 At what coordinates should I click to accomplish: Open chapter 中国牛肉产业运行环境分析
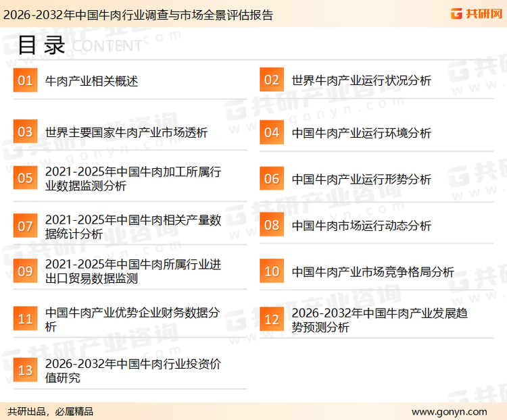[362, 133]
